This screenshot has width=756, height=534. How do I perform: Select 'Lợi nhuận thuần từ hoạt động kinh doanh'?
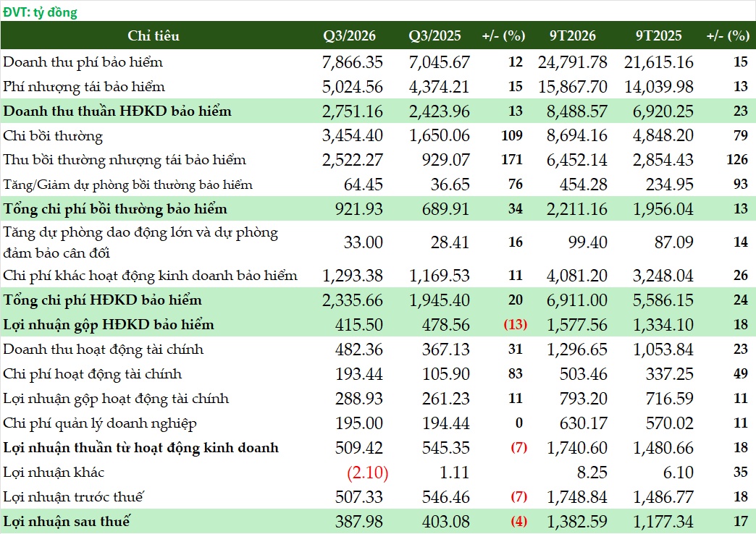click(x=140, y=448)
